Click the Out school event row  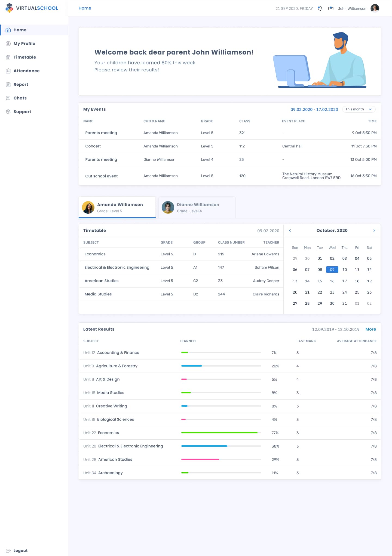coord(230,176)
